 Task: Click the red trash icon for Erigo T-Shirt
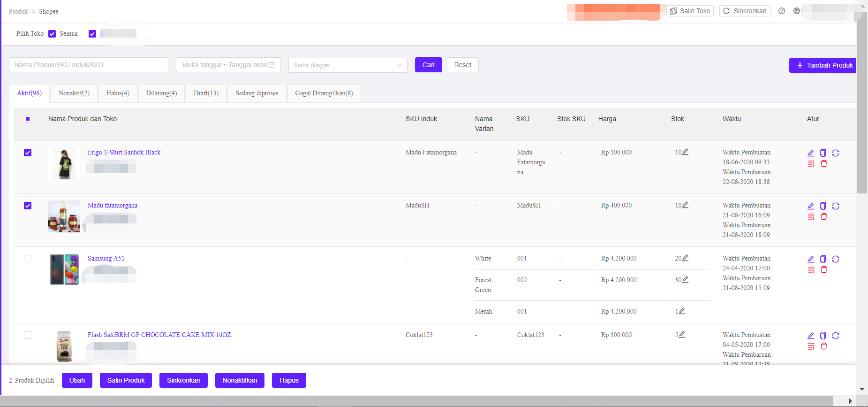click(x=824, y=164)
